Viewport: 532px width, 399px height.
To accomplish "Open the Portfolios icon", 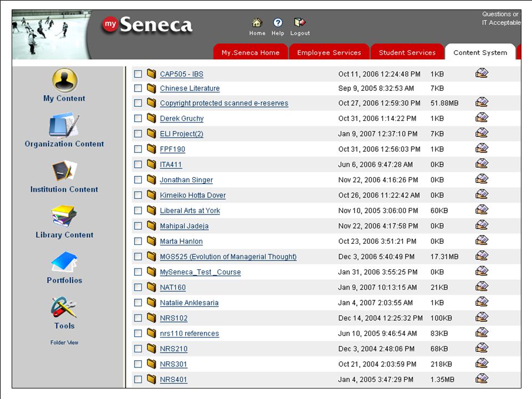I will (x=64, y=262).
